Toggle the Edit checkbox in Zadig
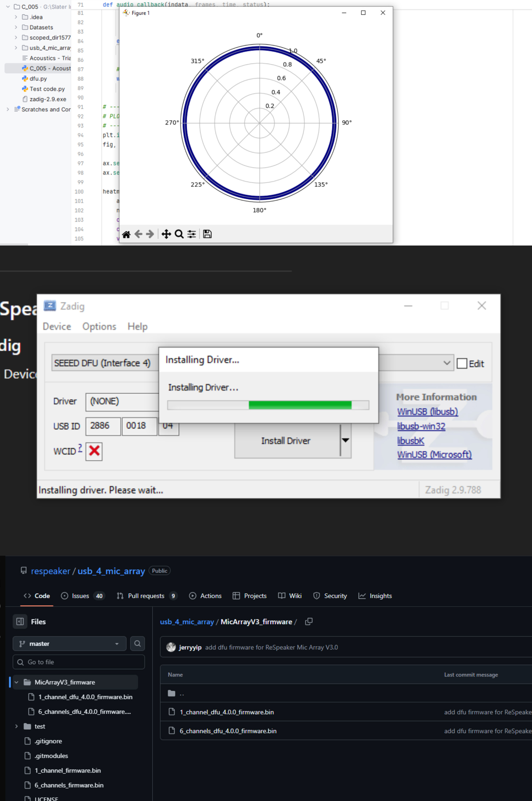This screenshot has height=801, width=532. [x=462, y=364]
